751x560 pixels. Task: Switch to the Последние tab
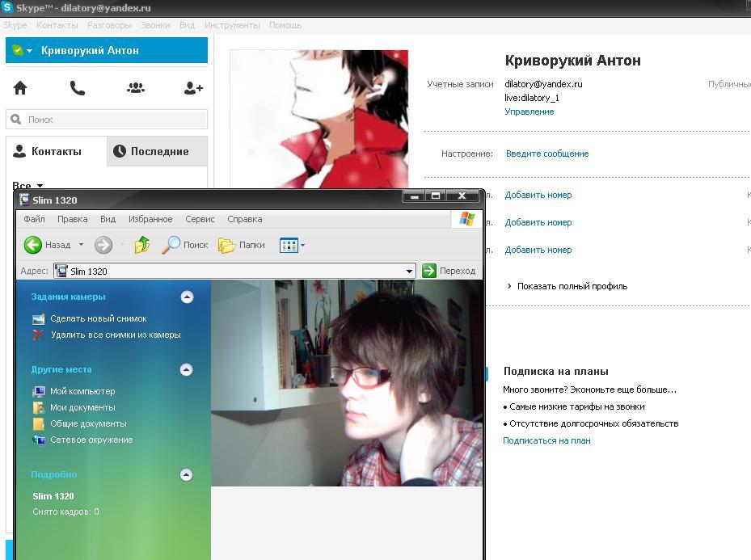(157, 151)
